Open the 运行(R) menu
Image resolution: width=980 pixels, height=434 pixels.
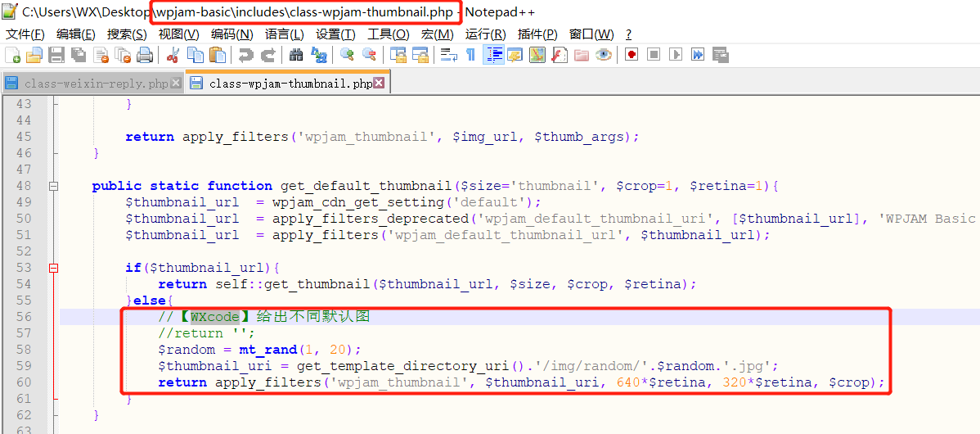486,34
